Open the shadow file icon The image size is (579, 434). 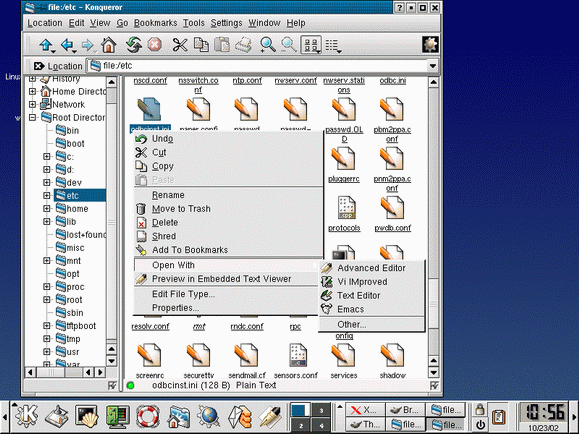(x=392, y=355)
